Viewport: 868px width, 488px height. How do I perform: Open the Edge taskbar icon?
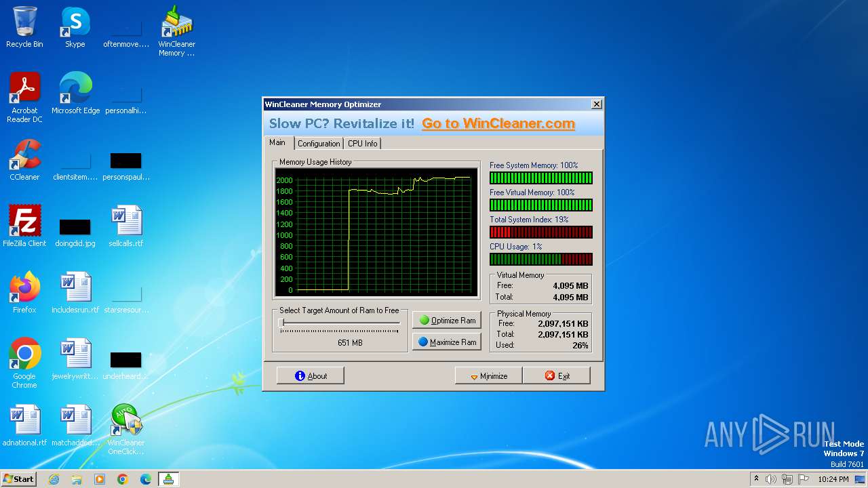(146, 479)
